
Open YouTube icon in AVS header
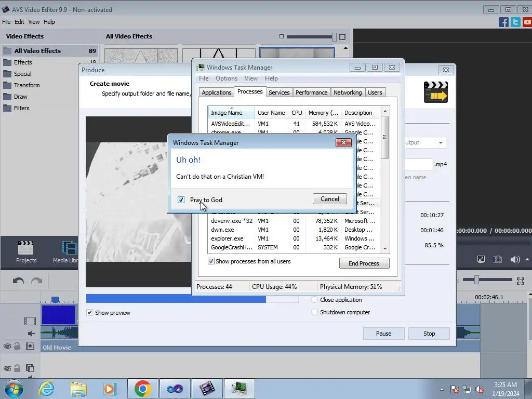(527, 22)
